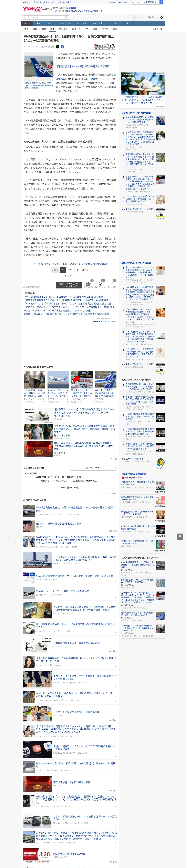This screenshot has width=186, height=868.
Task: Share the article on X
Action: click(x=57, y=47)
